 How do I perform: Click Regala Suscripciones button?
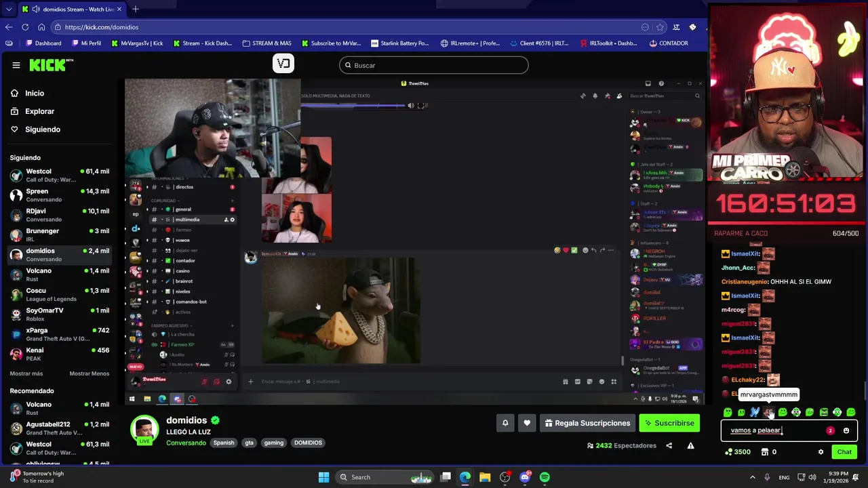pos(587,423)
